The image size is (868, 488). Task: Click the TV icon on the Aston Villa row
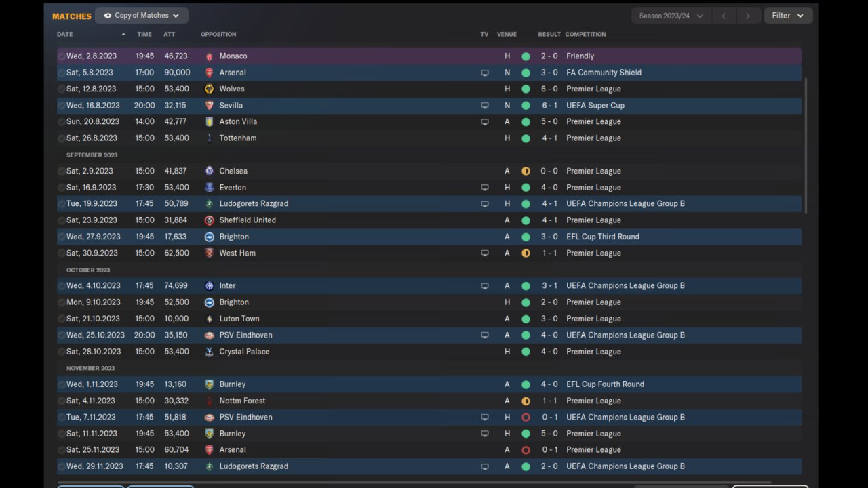[484, 122]
